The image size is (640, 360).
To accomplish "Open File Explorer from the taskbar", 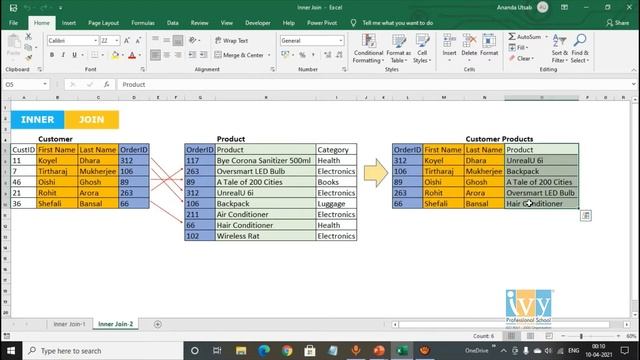I will (x=241, y=351).
